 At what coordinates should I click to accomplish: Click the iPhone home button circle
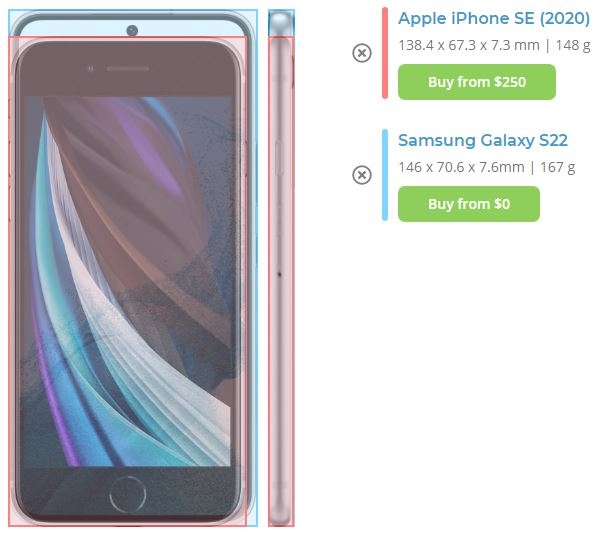tap(128, 494)
